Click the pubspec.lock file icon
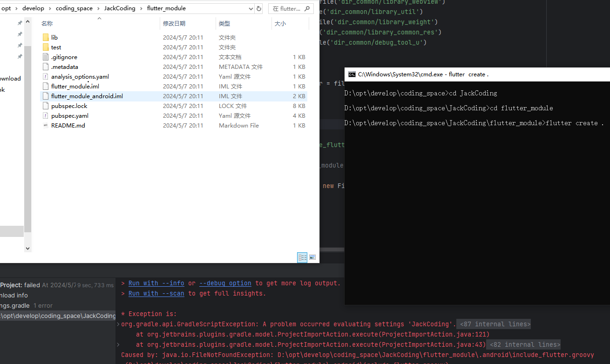Viewport: 610px width, 364px height. tap(45, 106)
